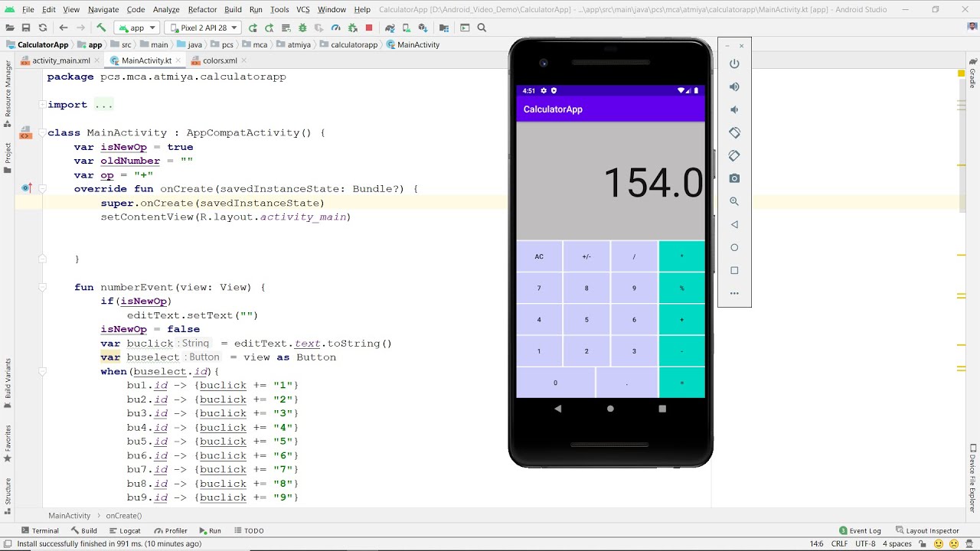Tap Android navigation back button on phone screen
Screen dimensions: 980x551
(557, 409)
